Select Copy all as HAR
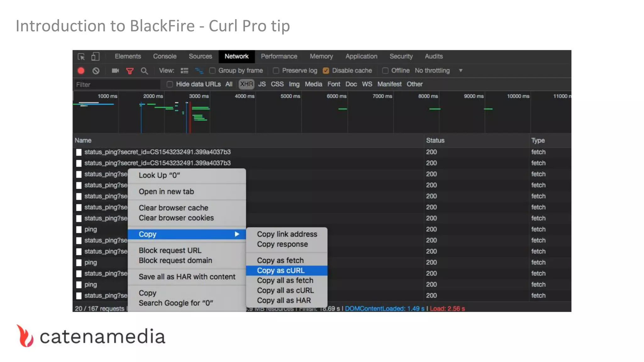 pyautogui.click(x=287, y=301)
